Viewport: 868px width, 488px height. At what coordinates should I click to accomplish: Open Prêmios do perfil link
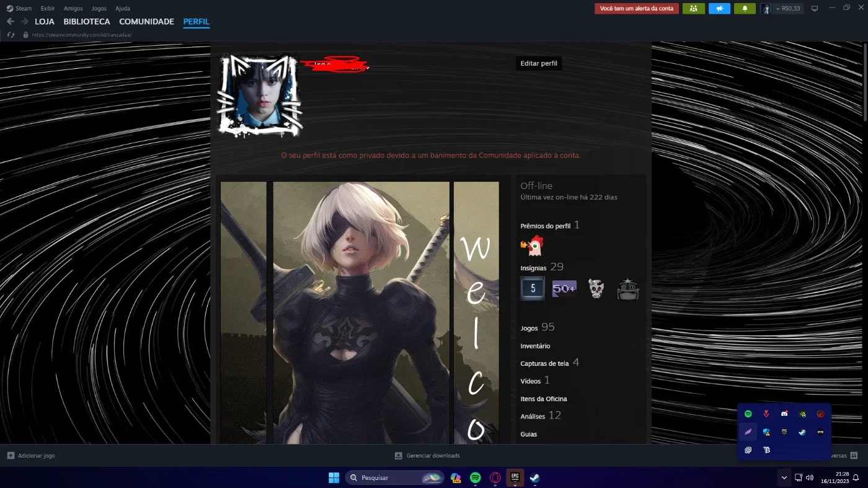click(x=546, y=226)
